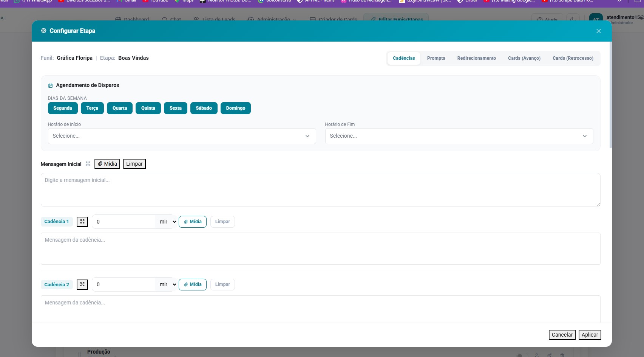Click Cancelar to discard changes
This screenshot has width=644, height=357.
click(x=562, y=335)
